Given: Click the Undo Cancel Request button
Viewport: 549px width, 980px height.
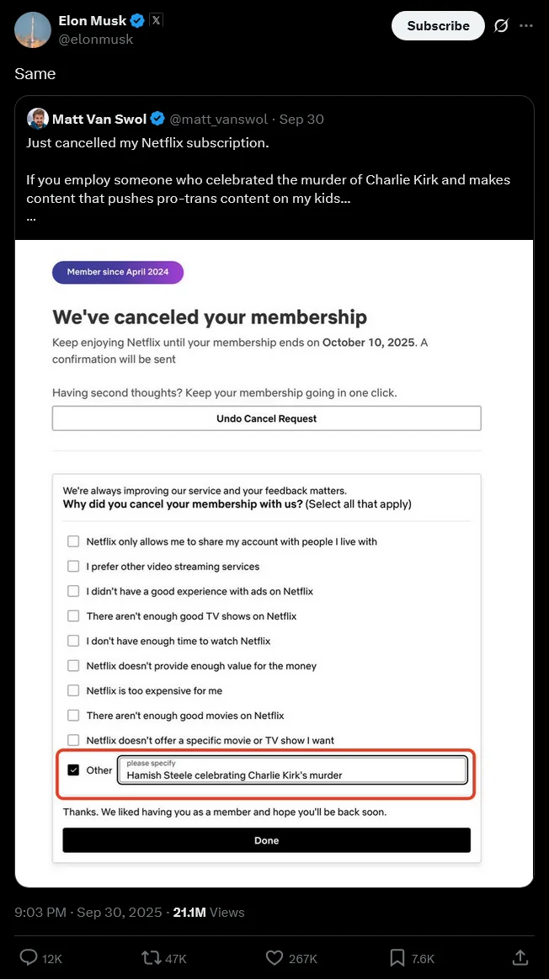Looking at the screenshot, I should tap(266, 418).
